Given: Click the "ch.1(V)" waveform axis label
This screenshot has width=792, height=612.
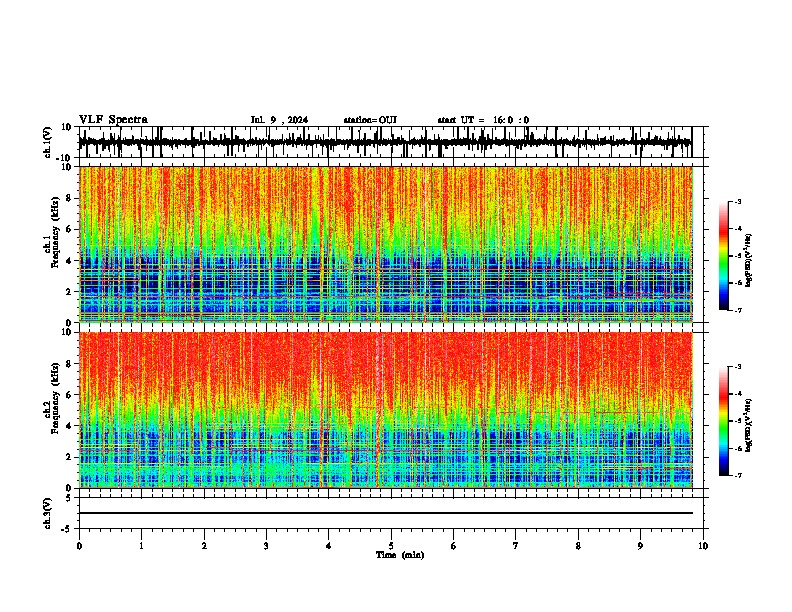Looking at the screenshot, I should click(48, 142).
